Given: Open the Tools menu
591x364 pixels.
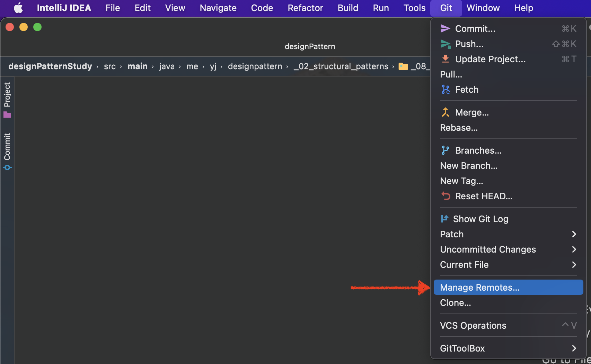Looking at the screenshot, I should point(414,8).
